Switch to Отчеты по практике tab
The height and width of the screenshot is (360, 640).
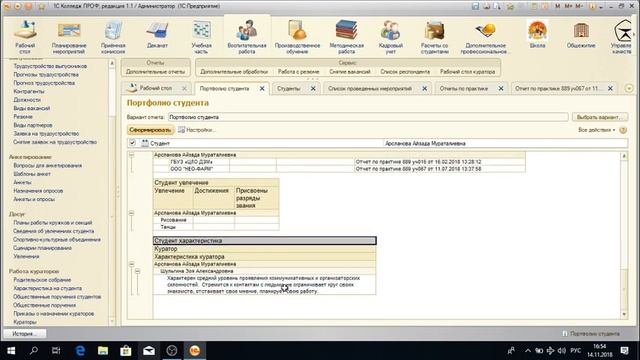click(x=464, y=89)
